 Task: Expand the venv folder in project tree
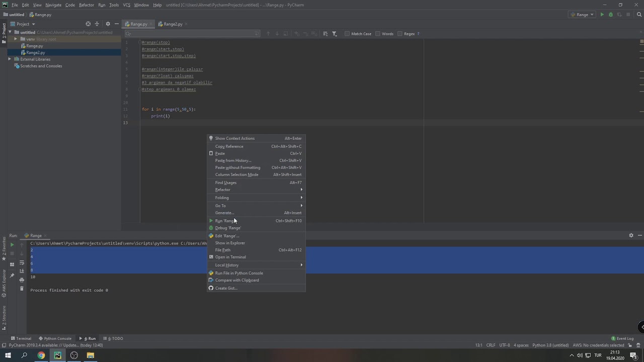coord(16,39)
